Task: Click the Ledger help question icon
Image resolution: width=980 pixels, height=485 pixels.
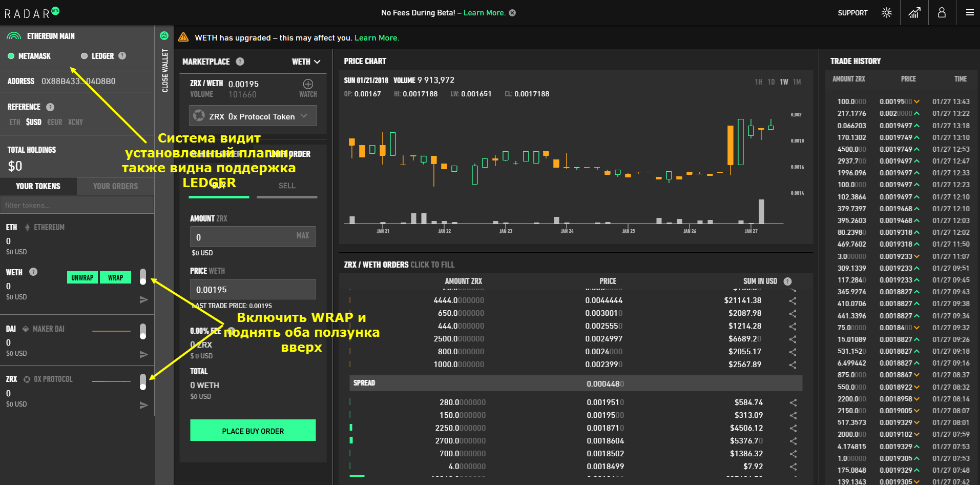Action: [122, 56]
